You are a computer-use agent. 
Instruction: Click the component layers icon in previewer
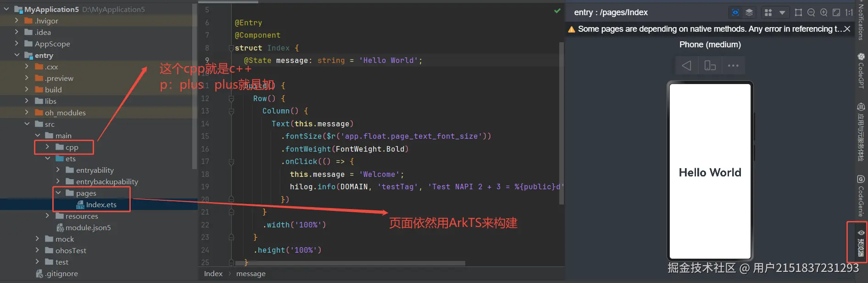tap(749, 12)
